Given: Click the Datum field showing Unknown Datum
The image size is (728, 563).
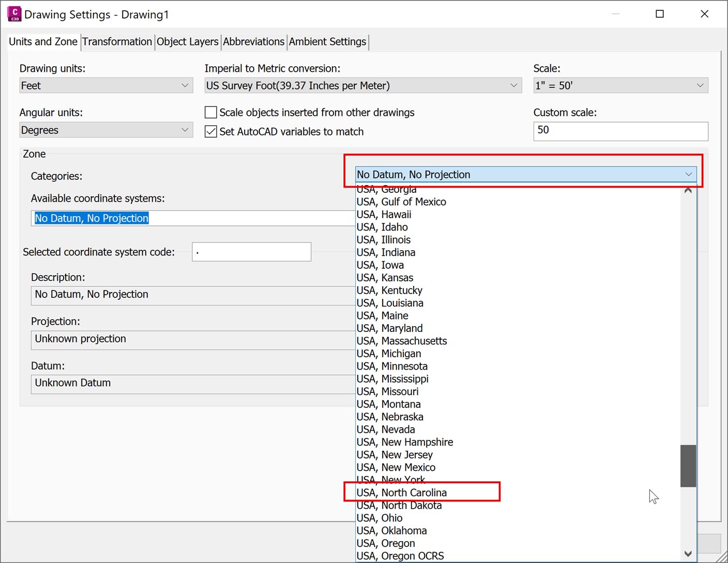Looking at the screenshot, I should [x=193, y=384].
